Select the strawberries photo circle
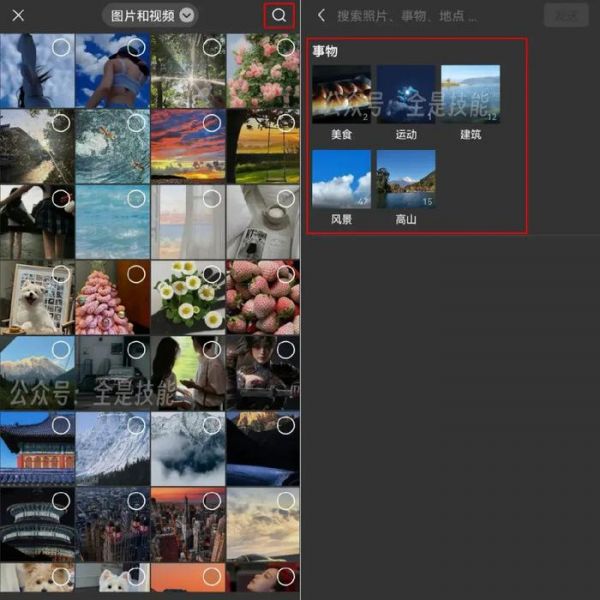 (286, 274)
